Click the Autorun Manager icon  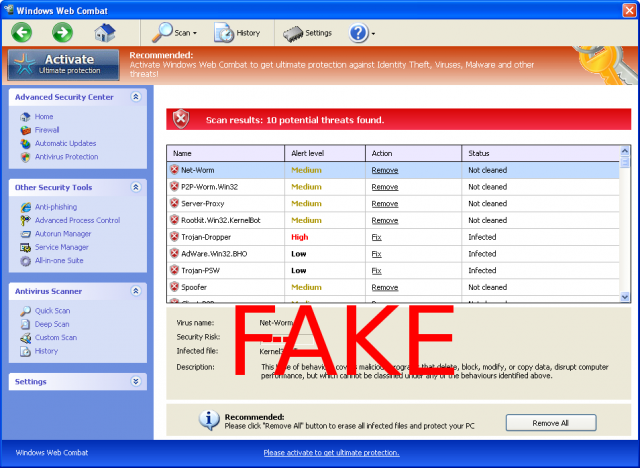click(x=25, y=234)
